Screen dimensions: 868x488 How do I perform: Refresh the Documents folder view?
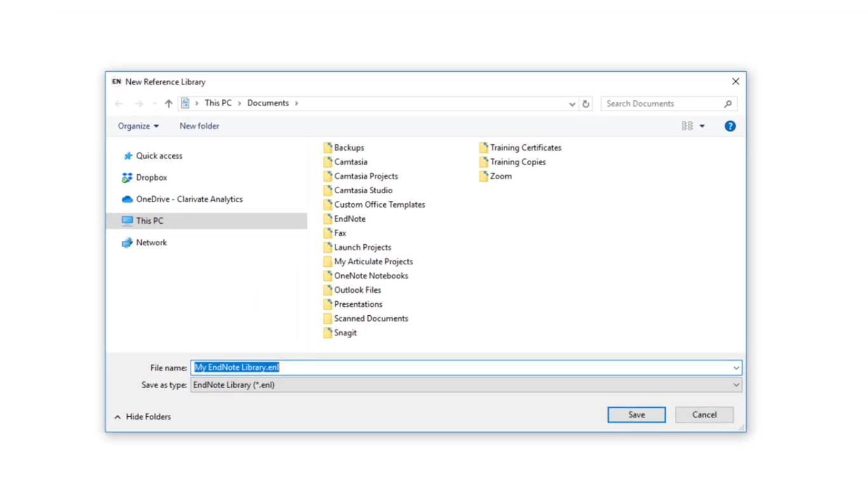586,104
